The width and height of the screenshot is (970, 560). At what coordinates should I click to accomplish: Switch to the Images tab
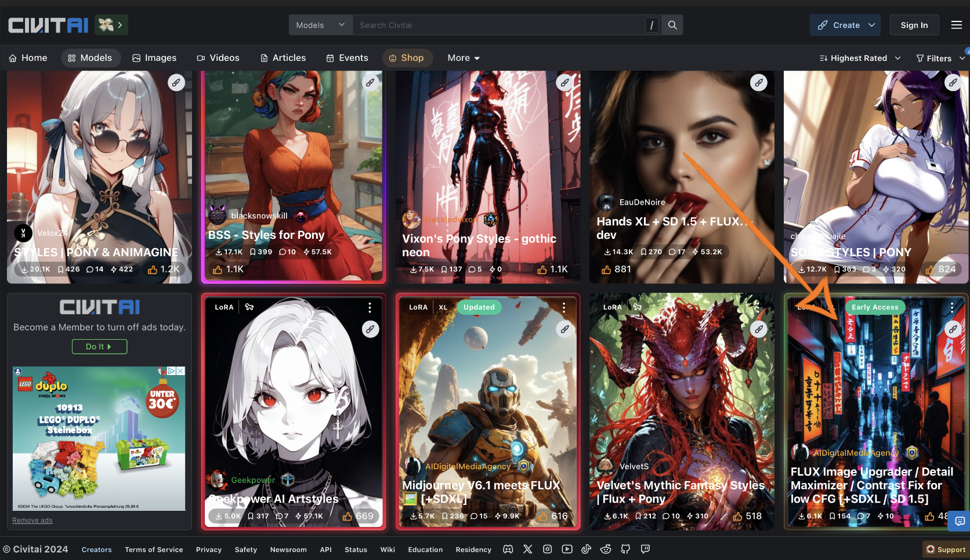tap(154, 58)
